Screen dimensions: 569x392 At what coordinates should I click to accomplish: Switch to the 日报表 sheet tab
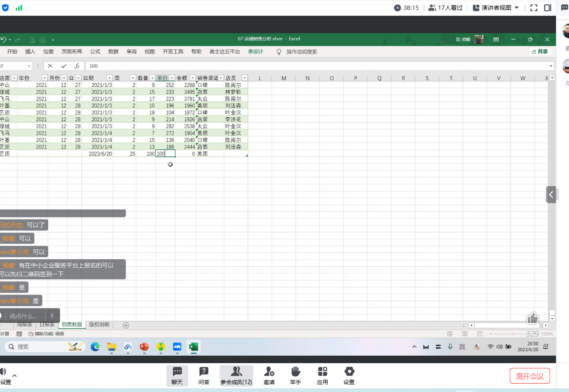pos(47,324)
